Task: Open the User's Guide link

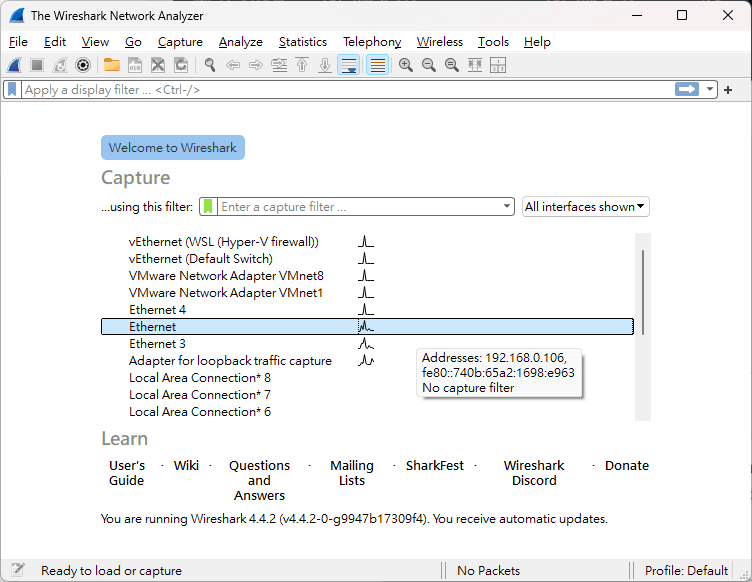Action: pos(127,473)
